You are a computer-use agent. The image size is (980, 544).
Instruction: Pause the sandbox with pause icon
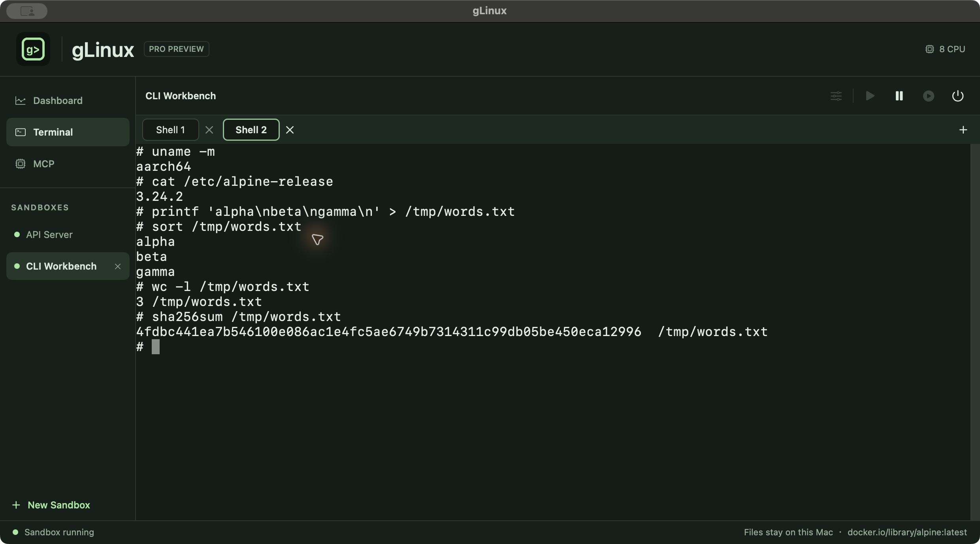click(x=899, y=96)
